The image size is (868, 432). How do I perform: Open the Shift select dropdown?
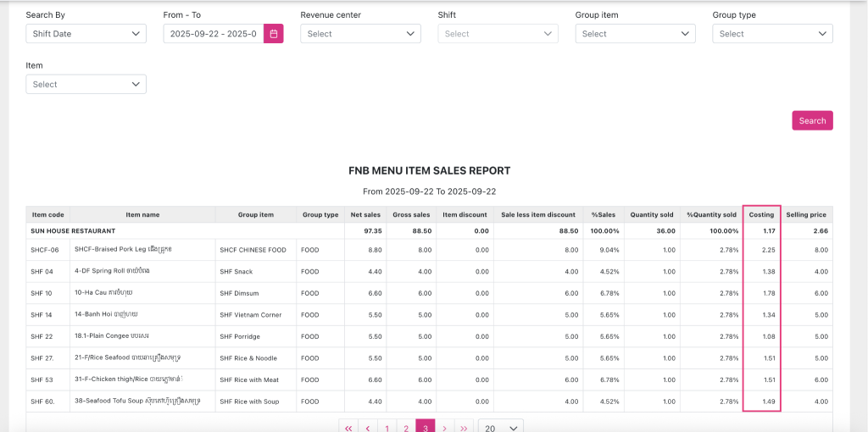point(498,34)
